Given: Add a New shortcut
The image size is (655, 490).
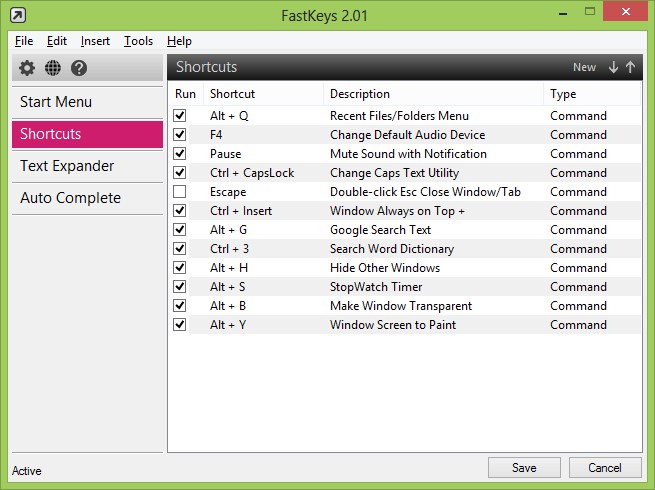Looking at the screenshot, I should [584, 67].
